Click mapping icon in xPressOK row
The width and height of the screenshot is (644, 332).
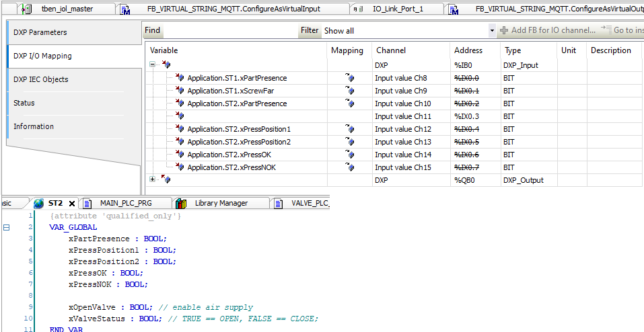pos(349,155)
